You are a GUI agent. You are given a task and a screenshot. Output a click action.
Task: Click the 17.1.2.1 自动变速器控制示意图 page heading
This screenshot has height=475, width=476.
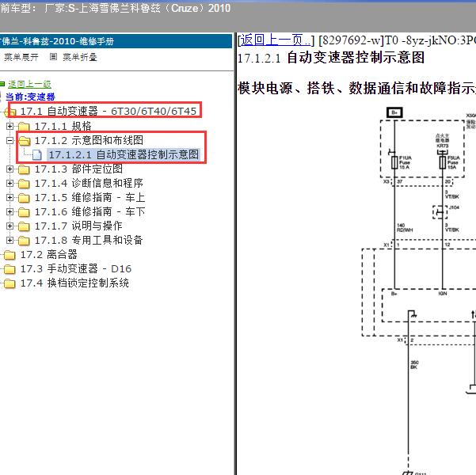tap(330, 58)
